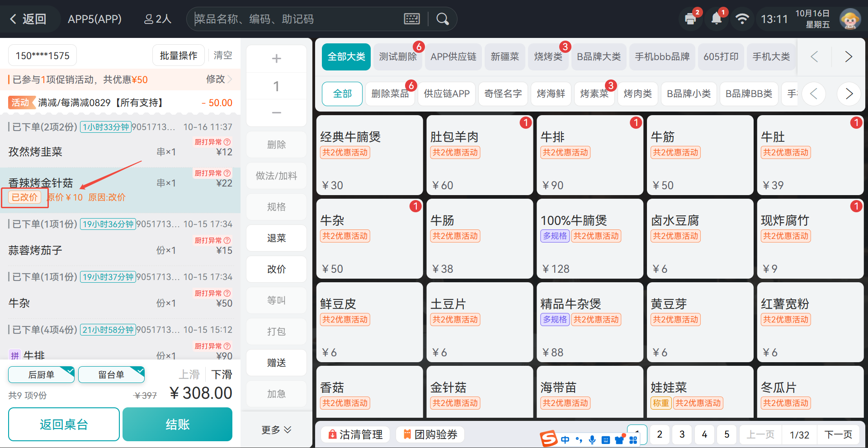This screenshot has height=448, width=868.
Task: Open 沽清管理 at the bottom
Action: coord(355,434)
